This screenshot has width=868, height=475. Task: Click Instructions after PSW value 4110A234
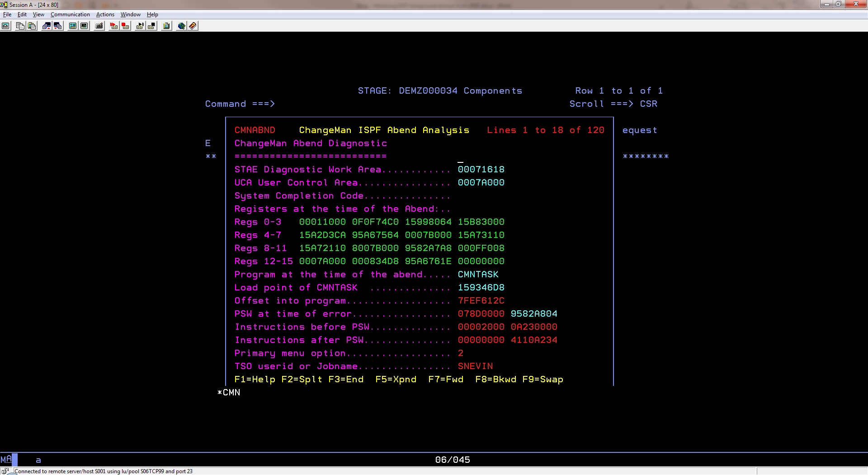[534, 340]
